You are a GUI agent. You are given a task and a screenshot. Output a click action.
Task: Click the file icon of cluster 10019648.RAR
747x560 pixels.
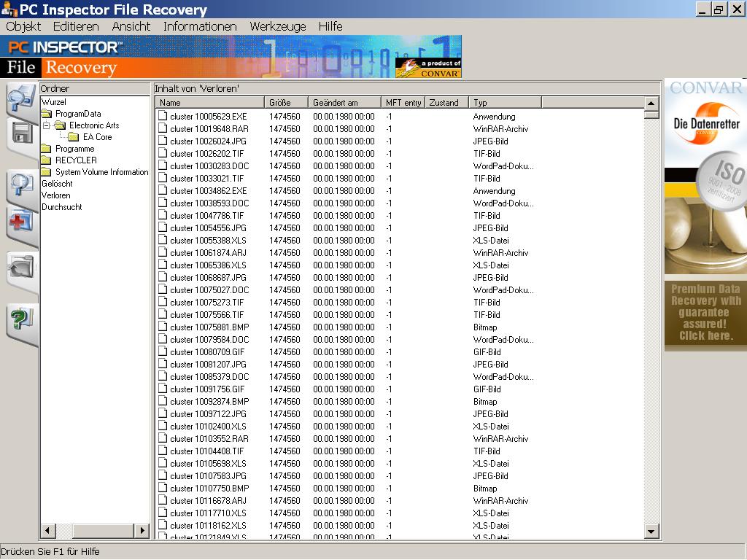pyautogui.click(x=163, y=128)
